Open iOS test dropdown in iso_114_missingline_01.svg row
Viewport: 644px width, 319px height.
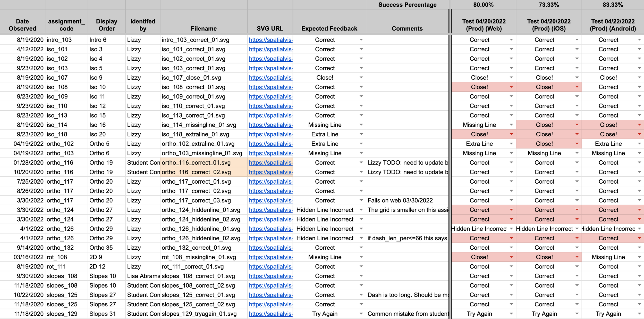click(577, 125)
